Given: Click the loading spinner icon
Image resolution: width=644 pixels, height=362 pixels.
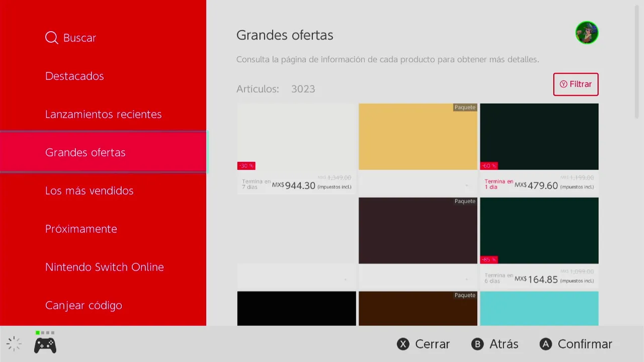Looking at the screenshot, I should pos(14,344).
